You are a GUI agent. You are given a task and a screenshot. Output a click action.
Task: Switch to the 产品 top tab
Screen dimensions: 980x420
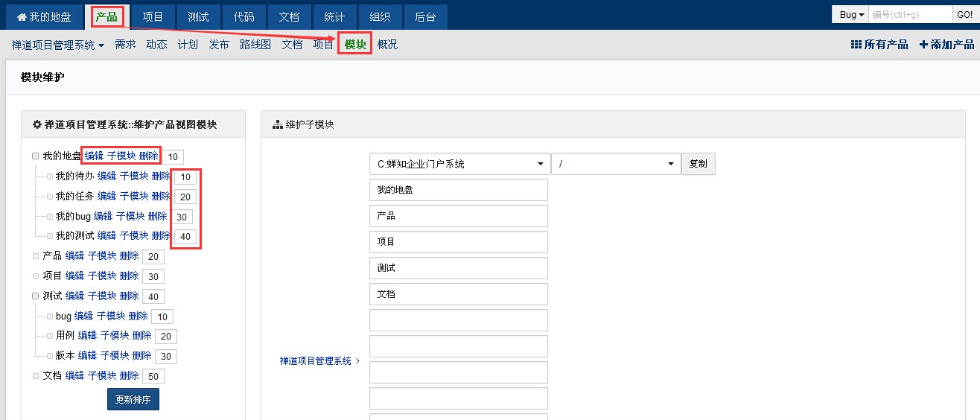(x=106, y=16)
